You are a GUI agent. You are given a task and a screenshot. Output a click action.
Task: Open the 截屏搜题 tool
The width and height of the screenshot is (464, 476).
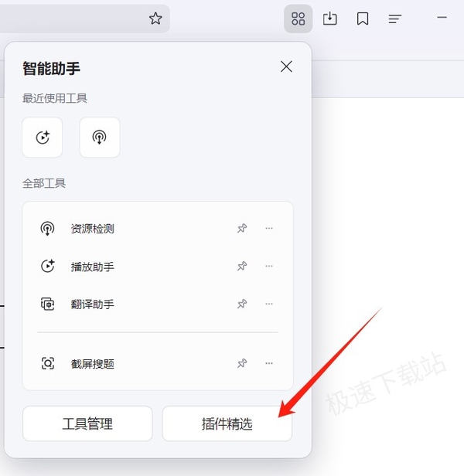[92, 364]
